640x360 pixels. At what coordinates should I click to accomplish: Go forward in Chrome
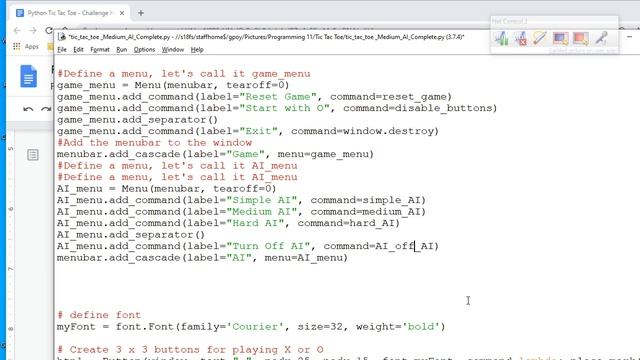[33, 30]
